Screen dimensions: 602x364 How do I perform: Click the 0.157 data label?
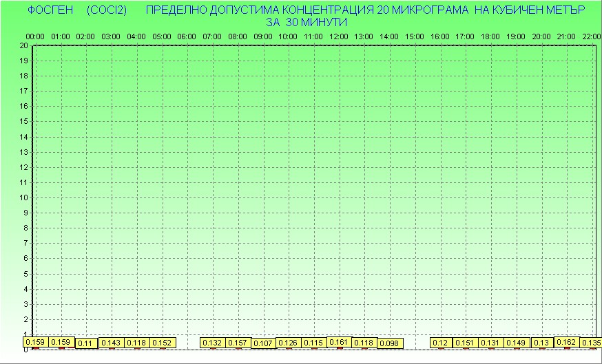(x=238, y=343)
